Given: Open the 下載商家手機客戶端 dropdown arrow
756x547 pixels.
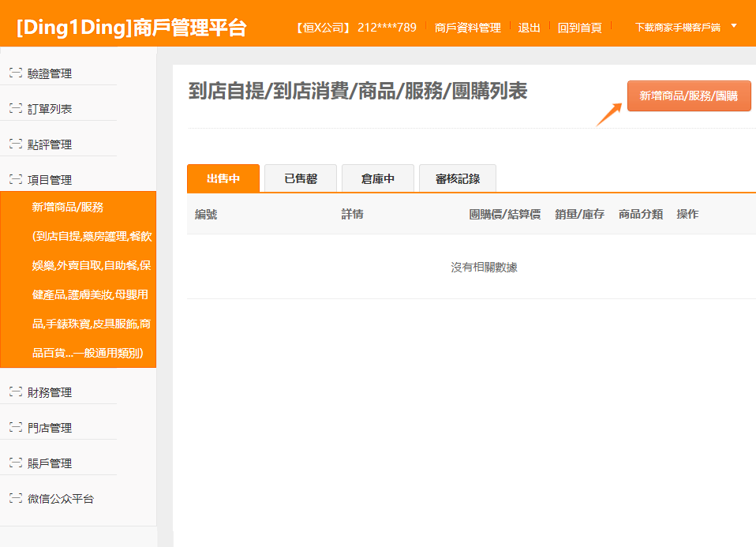Looking at the screenshot, I should click(734, 26).
